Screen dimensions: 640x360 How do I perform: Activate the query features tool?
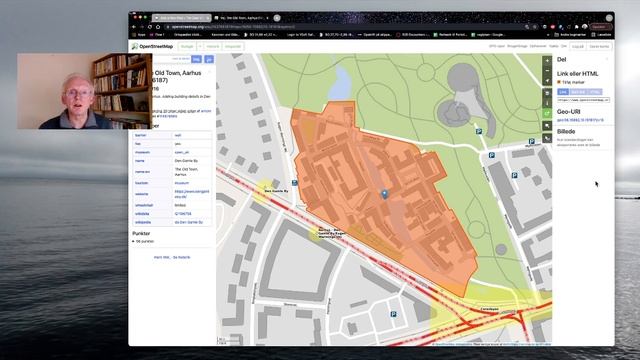[x=547, y=138]
